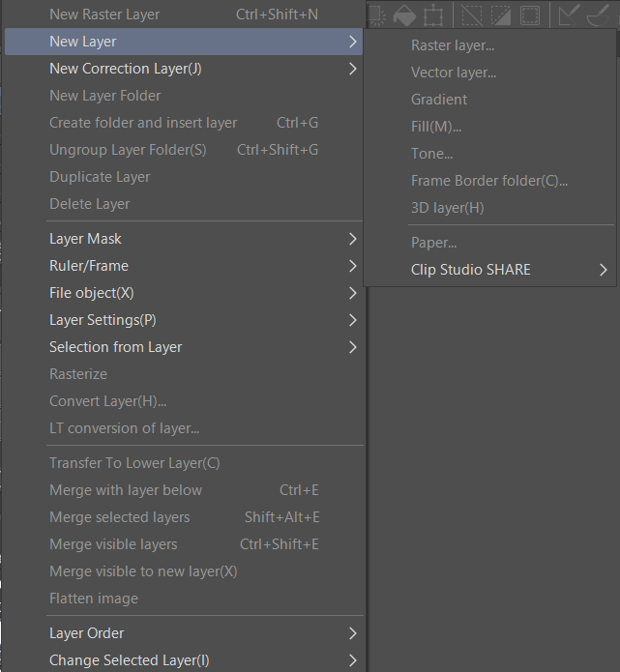
Task: Toggle the Snap to Ruler toolbar icon
Action: (x=570, y=15)
